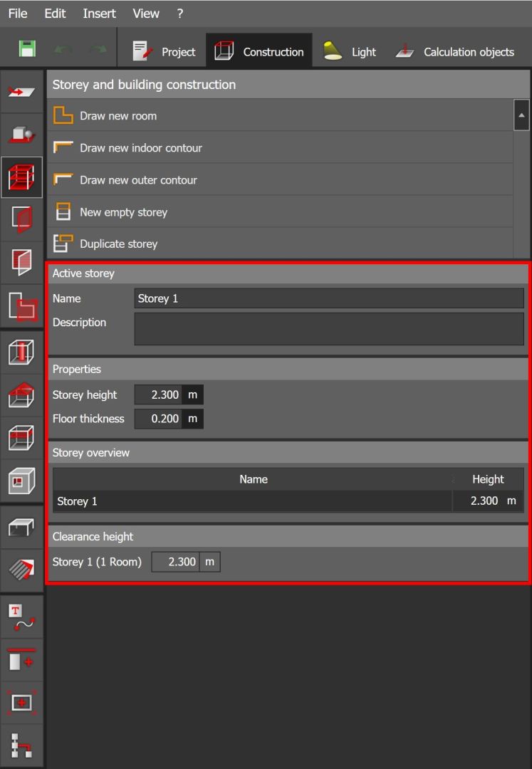The width and height of the screenshot is (532, 769).
Task: Switch to the Construction mode tab
Action: 259,51
